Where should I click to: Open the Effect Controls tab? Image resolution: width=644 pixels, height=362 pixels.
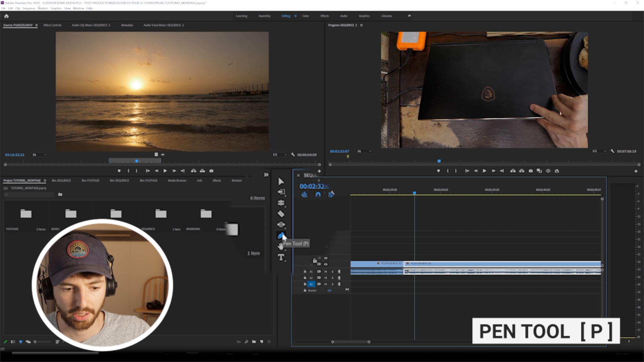[52, 25]
